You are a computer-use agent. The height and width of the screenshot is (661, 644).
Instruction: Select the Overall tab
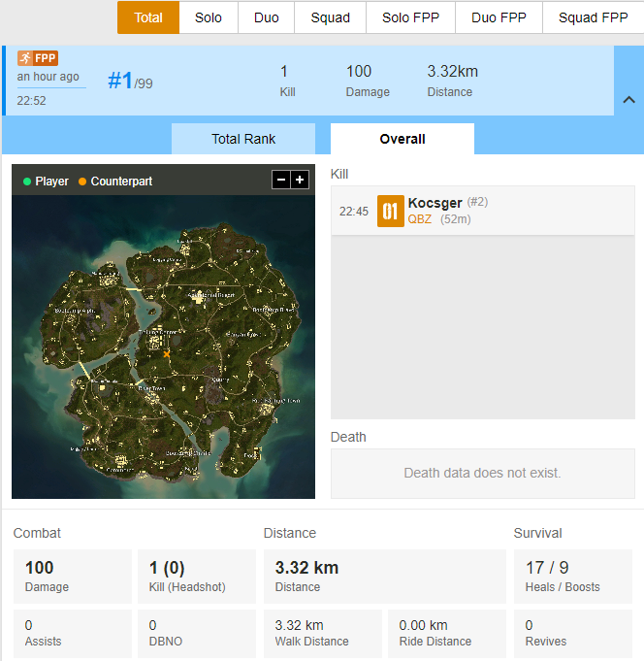pos(402,139)
